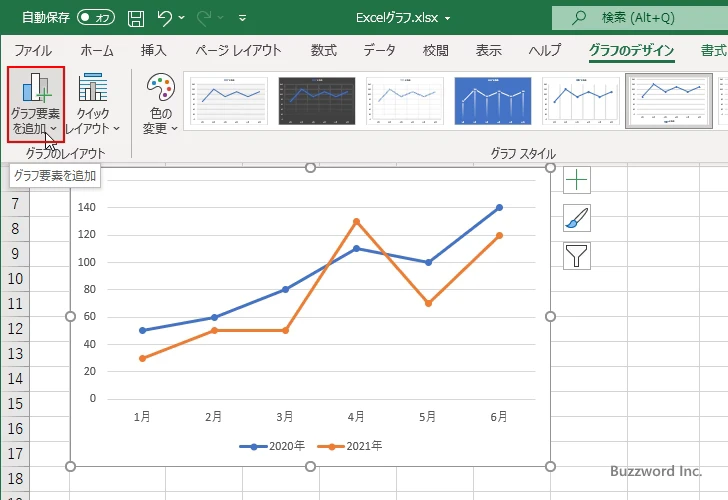Viewport: 728px width, 500px height.
Task: Click the bottom-center chart resize handle
Action: 311,466
